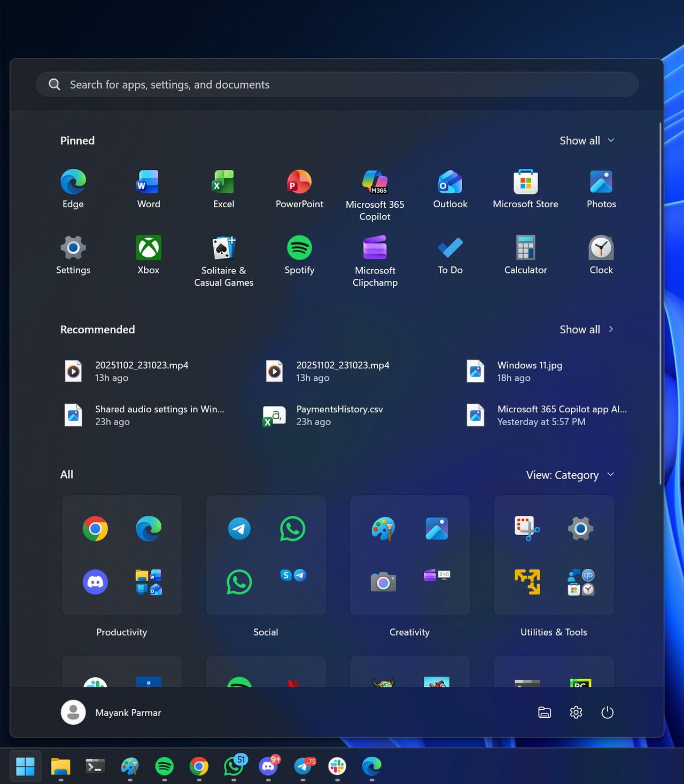Open PowerPoint

coord(299,188)
